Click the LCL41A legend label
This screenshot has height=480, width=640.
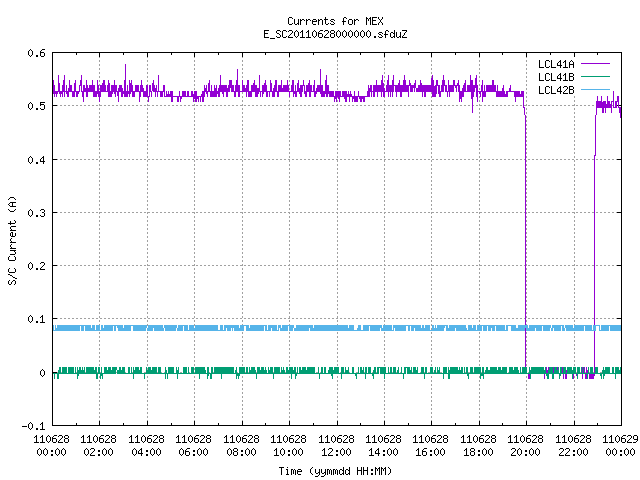pyautogui.click(x=556, y=64)
